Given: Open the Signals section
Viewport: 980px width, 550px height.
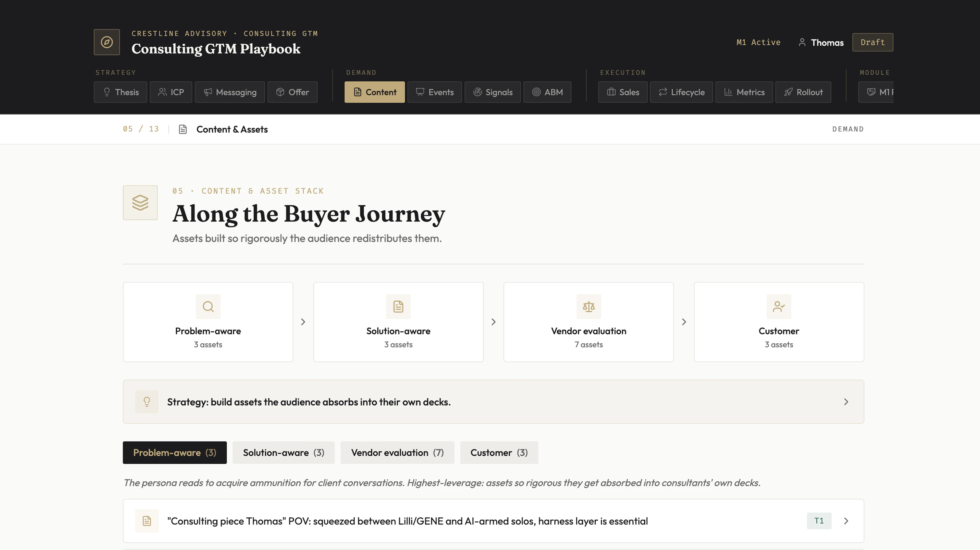Looking at the screenshot, I should (493, 92).
